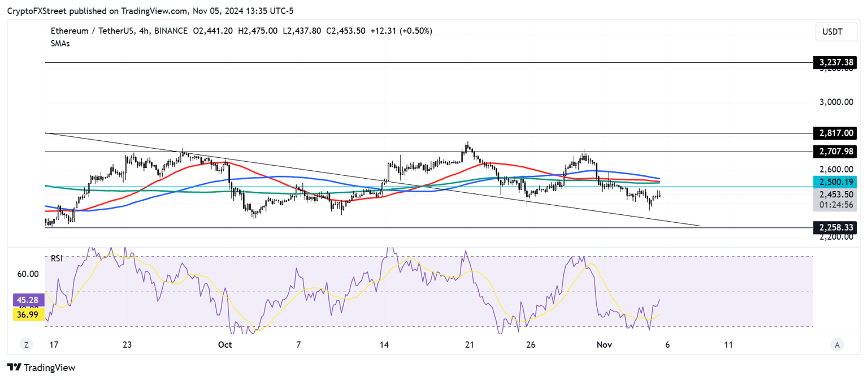Click the 60.00 RSI axis label
The width and height of the screenshot is (868, 380).
click(x=28, y=274)
